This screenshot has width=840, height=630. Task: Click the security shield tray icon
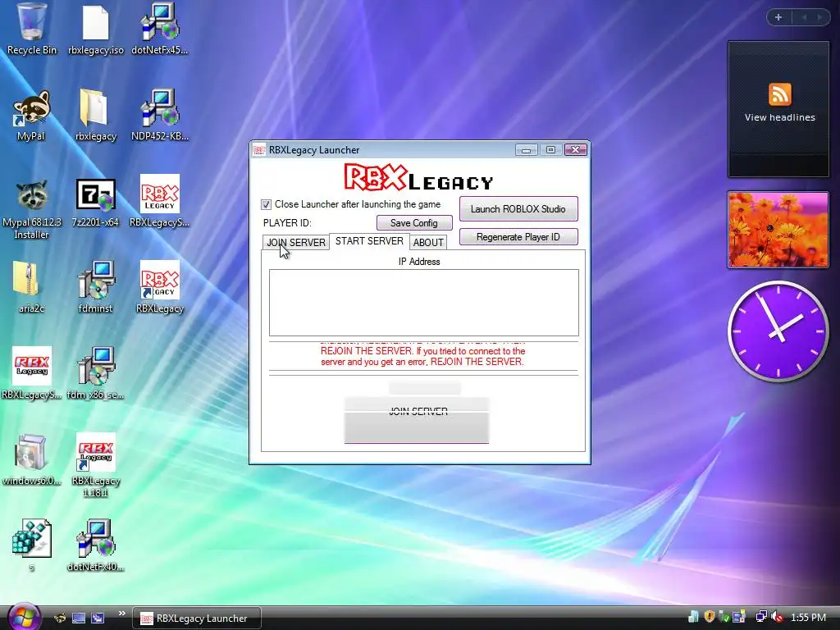(x=710, y=617)
